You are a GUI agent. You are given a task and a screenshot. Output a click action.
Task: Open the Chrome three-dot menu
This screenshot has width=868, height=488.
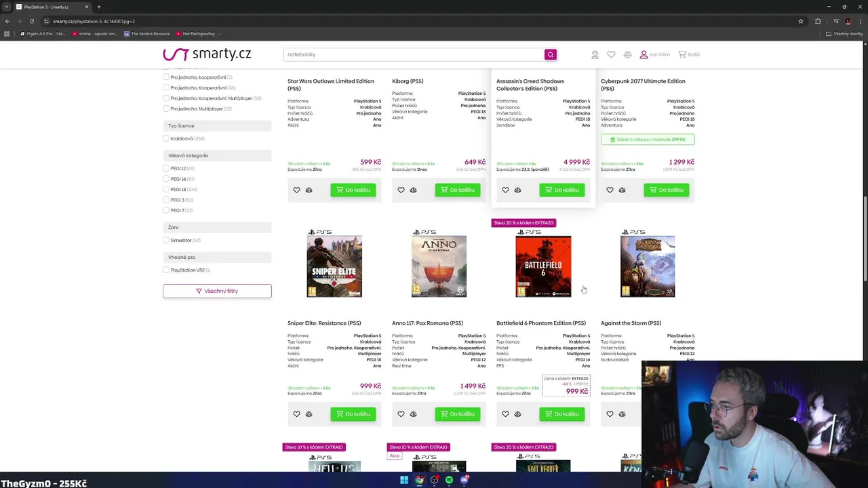coord(861,21)
